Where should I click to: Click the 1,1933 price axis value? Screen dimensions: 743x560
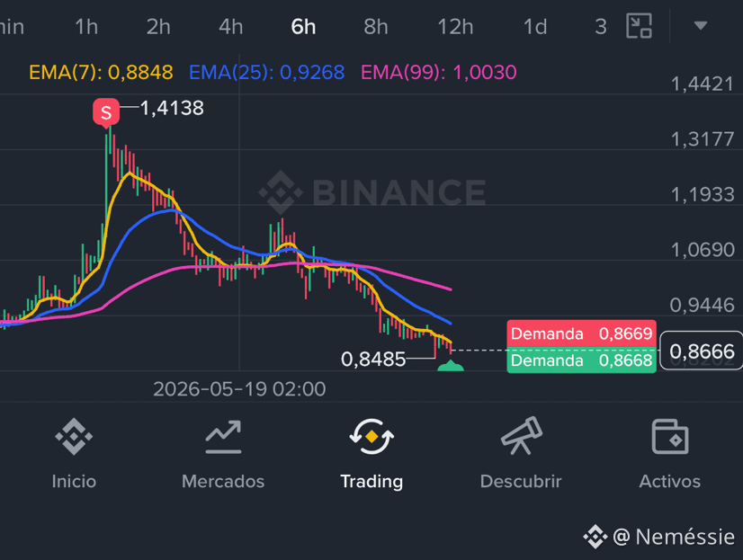[703, 194]
